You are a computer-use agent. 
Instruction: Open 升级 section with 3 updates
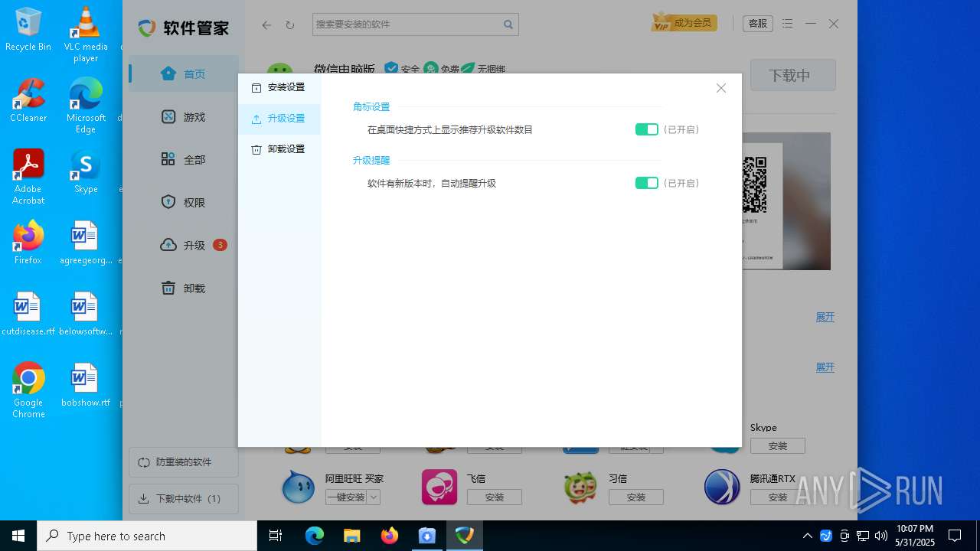point(184,246)
